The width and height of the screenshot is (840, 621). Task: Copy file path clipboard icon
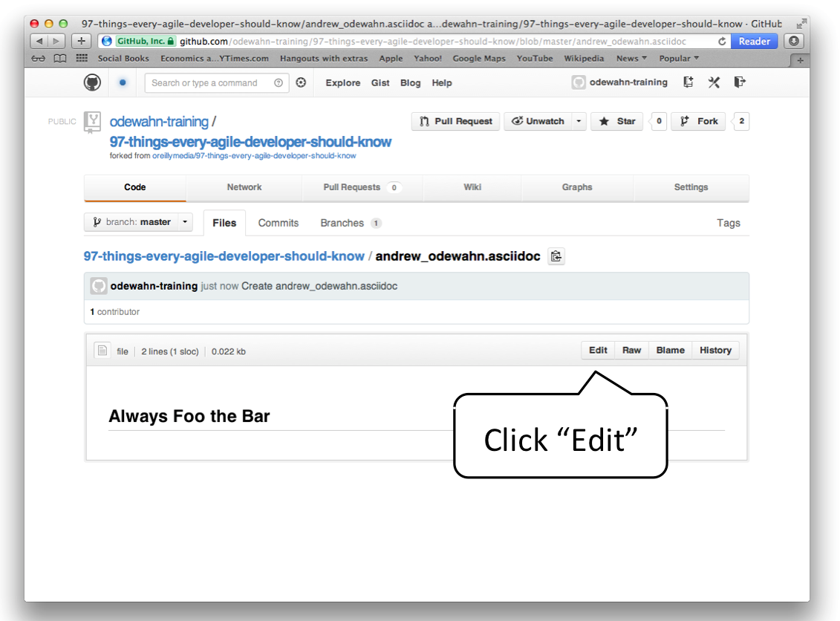(556, 256)
